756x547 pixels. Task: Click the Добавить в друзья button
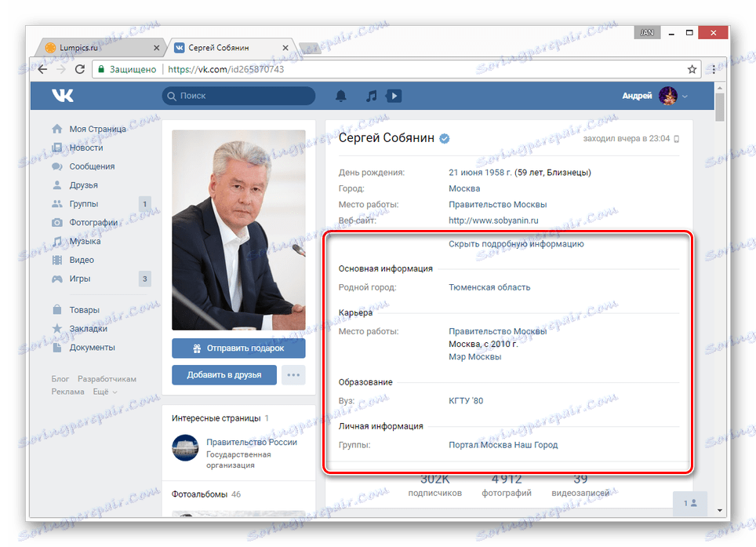tap(224, 375)
